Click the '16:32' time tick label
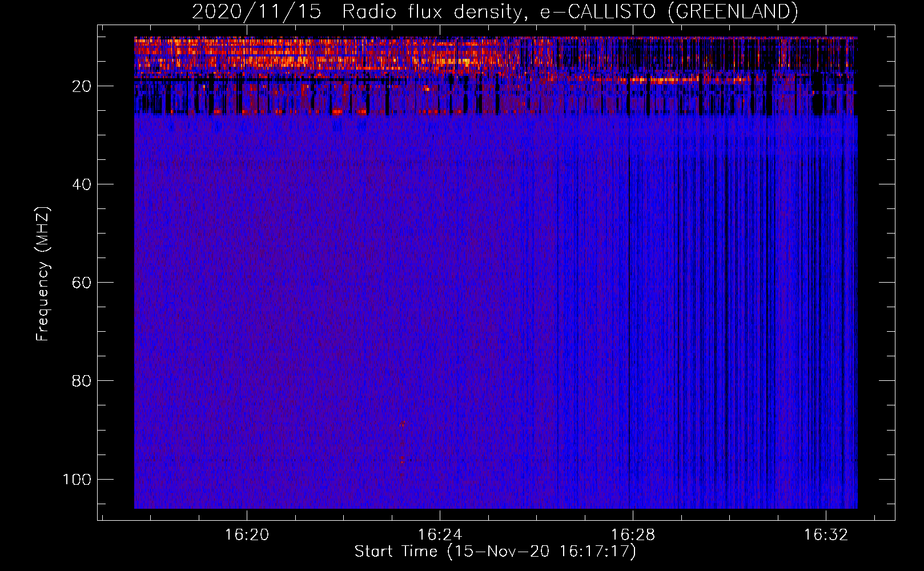The width and height of the screenshot is (924, 571). tap(826, 535)
